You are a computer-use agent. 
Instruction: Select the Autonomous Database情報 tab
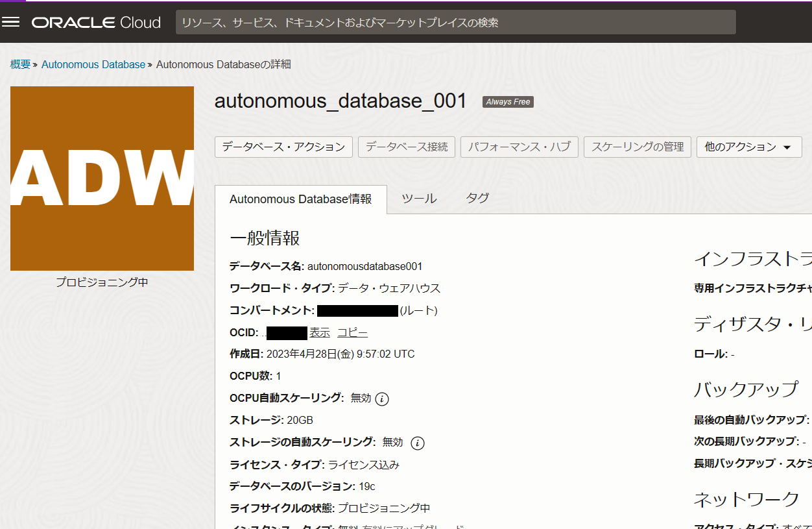tap(300, 199)
